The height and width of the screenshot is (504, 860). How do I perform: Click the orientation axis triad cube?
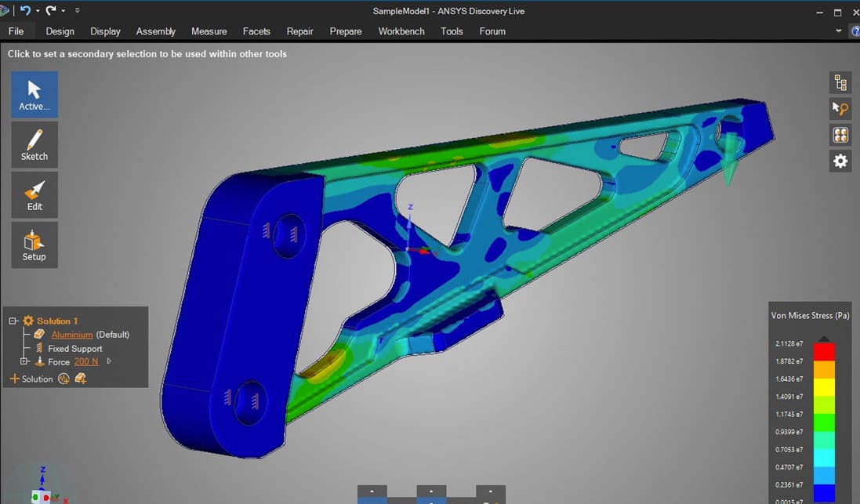tap(41, 496)
